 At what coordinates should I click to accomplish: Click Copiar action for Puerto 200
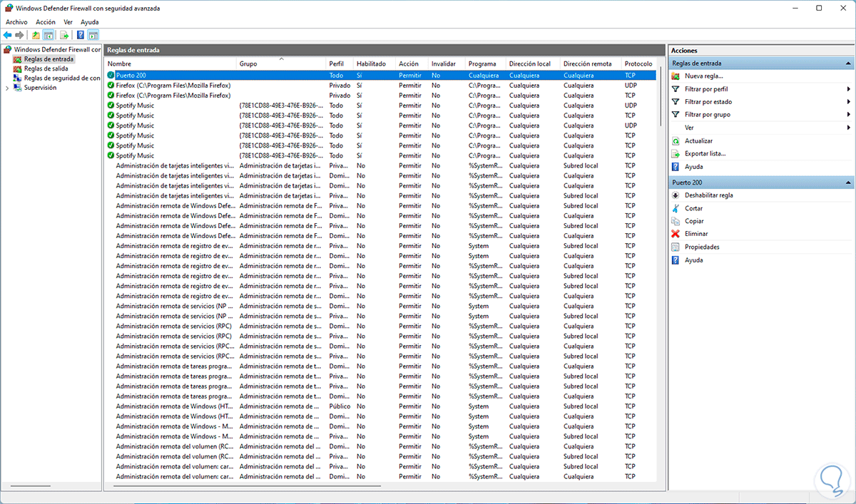point(694,221)
